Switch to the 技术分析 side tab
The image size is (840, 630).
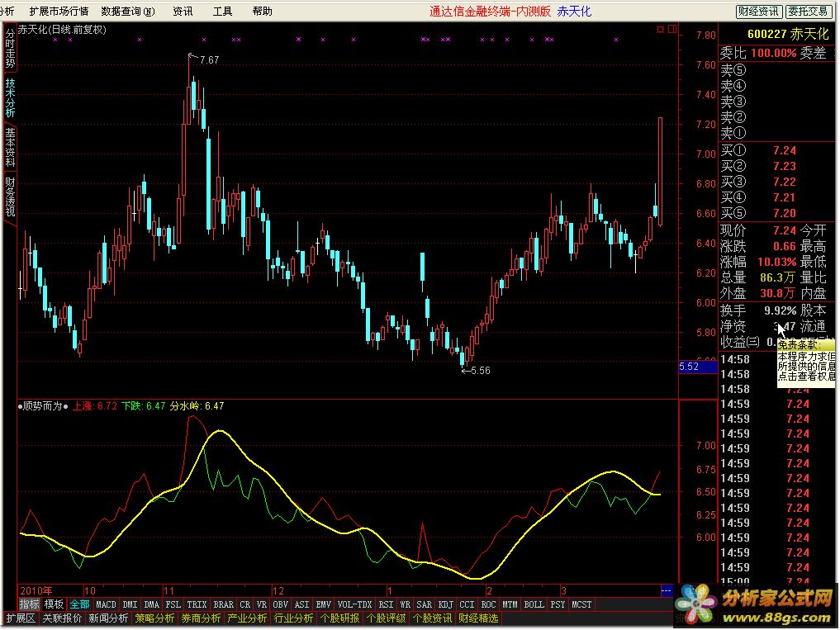point(10,97)
